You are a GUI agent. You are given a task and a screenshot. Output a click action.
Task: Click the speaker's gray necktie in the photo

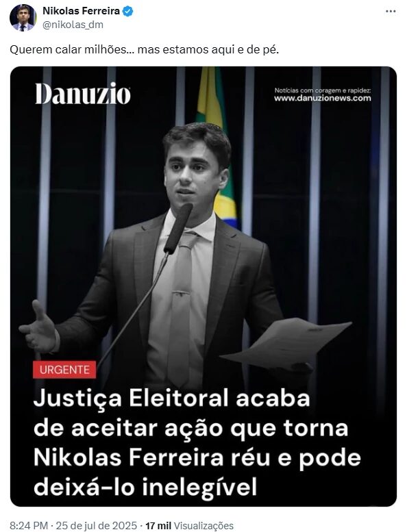[182, 309]
